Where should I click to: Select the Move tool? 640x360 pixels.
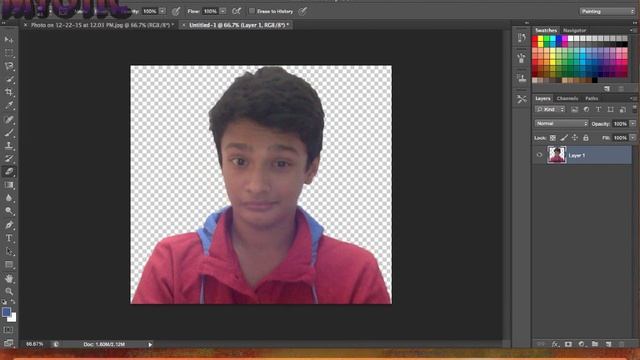tap(9, 40)
